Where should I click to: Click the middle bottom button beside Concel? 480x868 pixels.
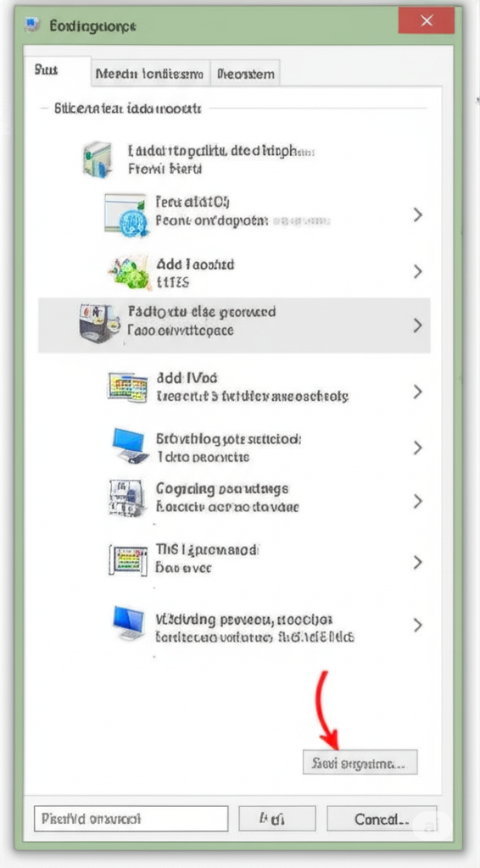point(276,818)
